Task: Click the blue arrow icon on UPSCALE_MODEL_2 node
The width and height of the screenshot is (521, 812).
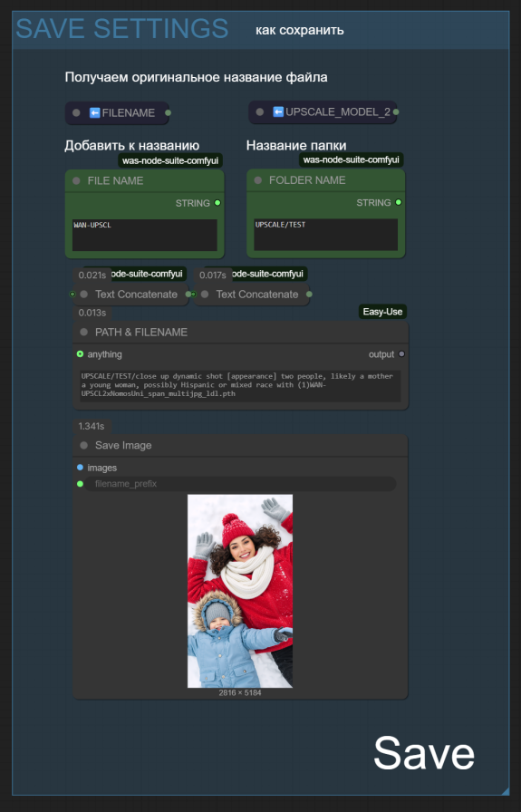Action: [278, 111]
